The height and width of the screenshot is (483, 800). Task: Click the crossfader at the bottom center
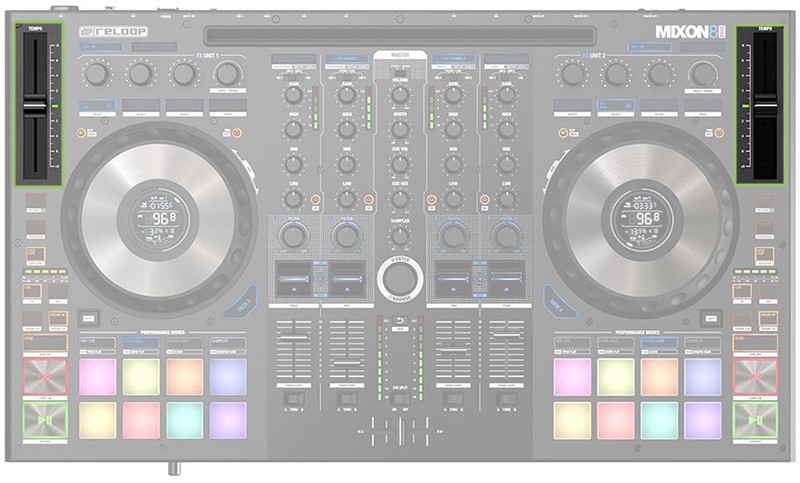coord(401,430)
